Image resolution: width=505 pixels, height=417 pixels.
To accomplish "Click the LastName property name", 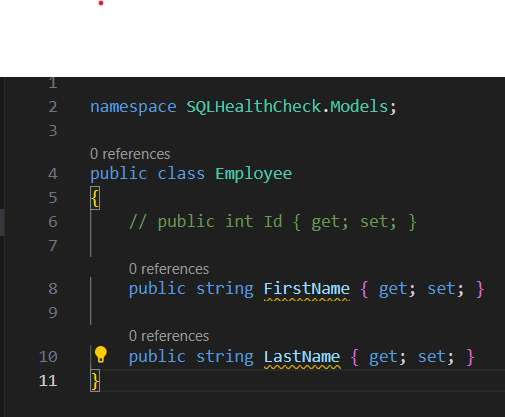I will (x=302, y=357).
